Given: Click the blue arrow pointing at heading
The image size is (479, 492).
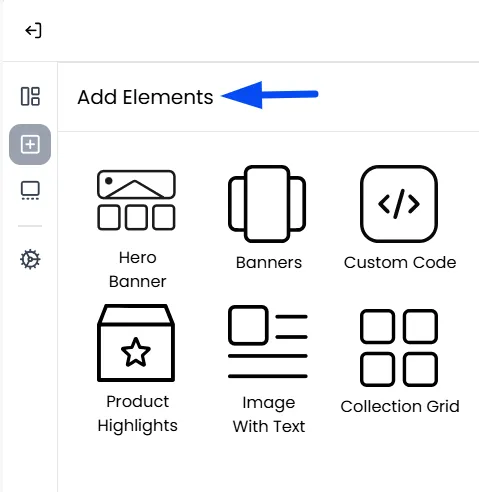Looking at the screenshot, I should pyautogui.click(x=270, y=95).
